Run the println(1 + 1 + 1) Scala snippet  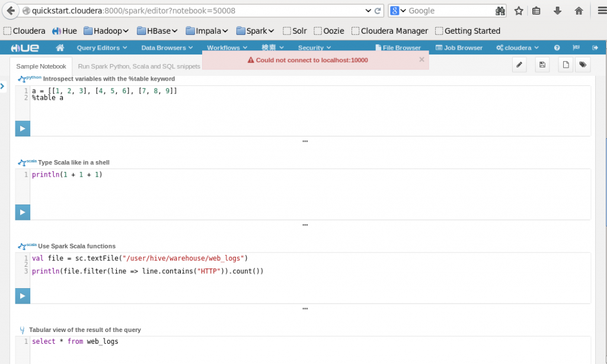pos(23,212)
